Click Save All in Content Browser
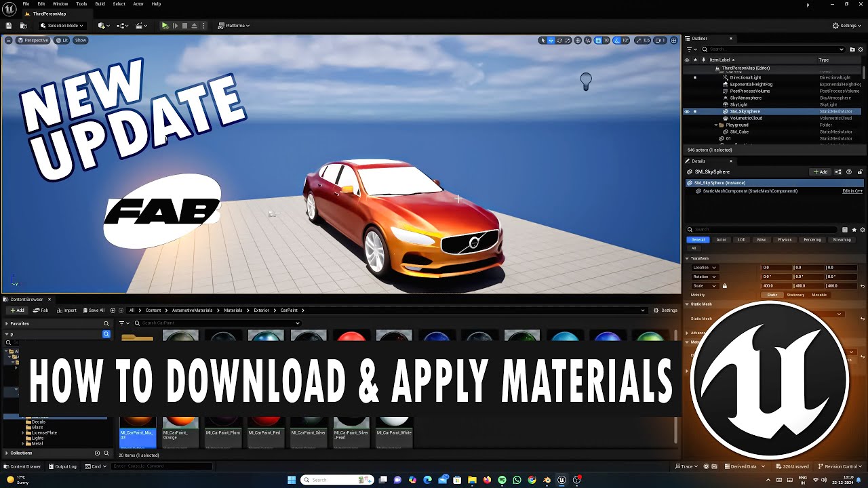 coord(94,310)
